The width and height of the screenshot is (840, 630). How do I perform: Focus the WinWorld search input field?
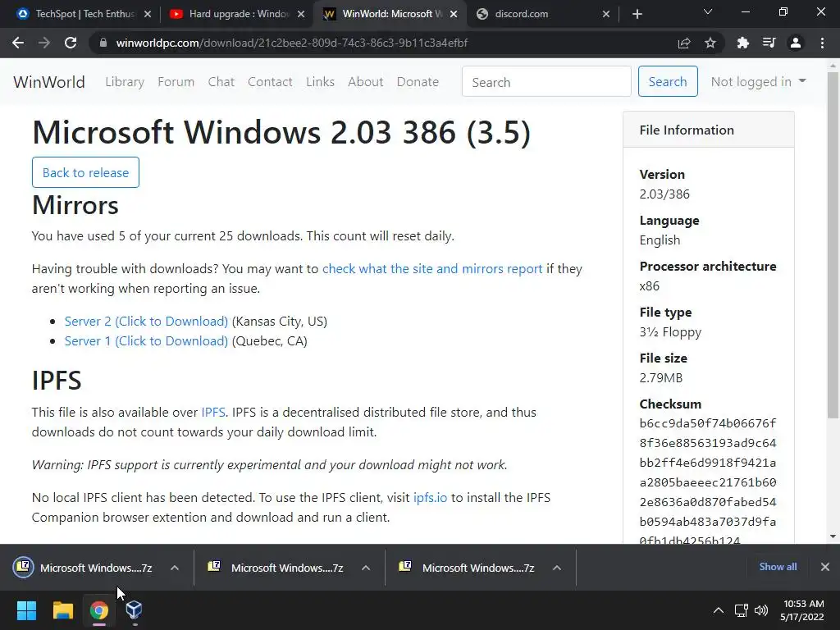click(x=546, y=81)
